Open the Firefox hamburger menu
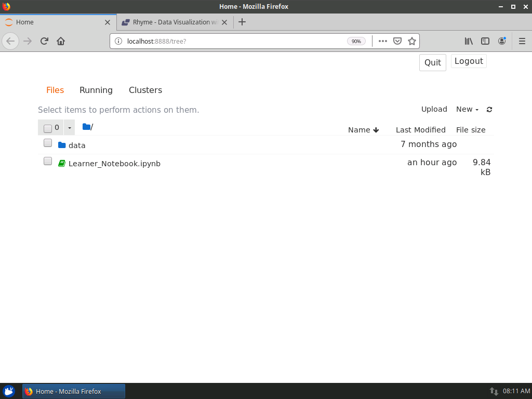 (522, 41)
